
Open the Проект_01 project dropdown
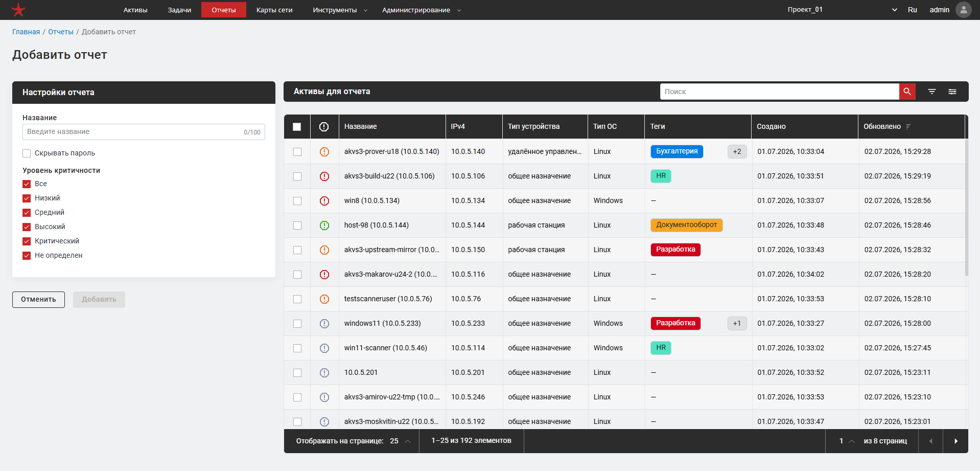(x=842, y=10)
